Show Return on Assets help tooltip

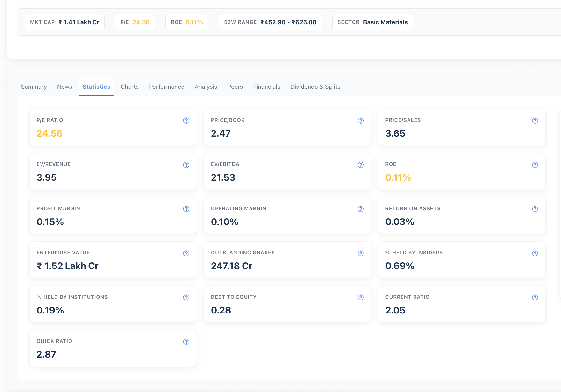535,209
